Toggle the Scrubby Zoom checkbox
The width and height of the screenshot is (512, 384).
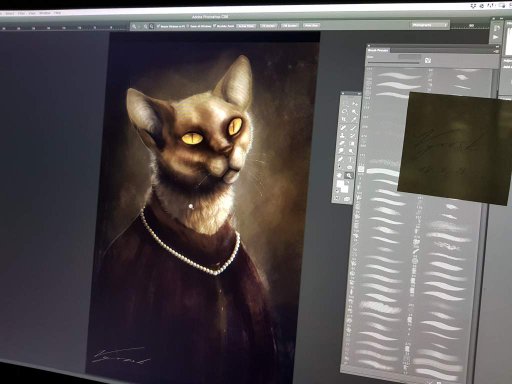pos(215,26)
